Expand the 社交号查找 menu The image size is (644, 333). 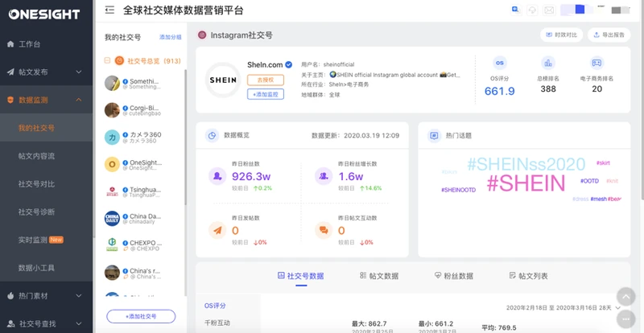click(47, 323)
